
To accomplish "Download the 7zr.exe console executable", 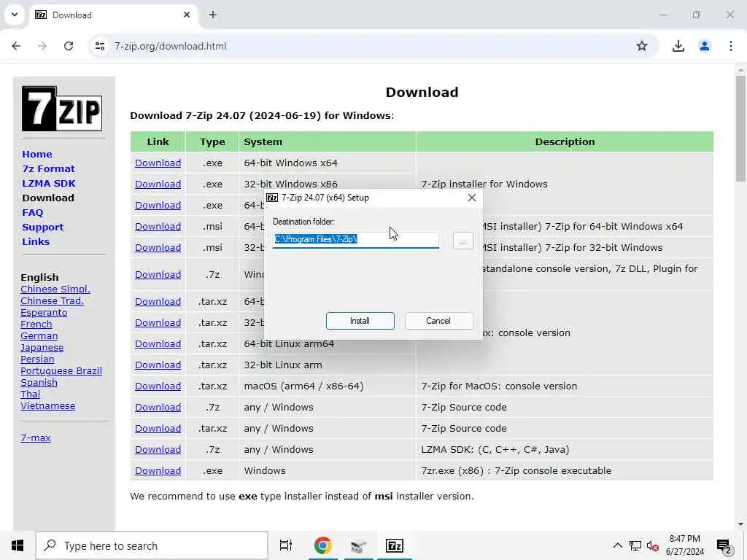I will tap(158, 470).
